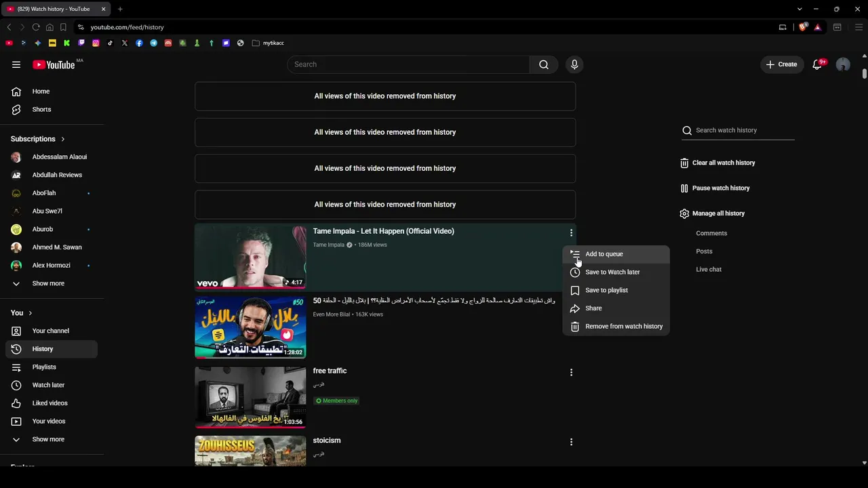Screen dimensions: 868x488
Task: Open the account avatar menu
Action: (x=843, y=64)
